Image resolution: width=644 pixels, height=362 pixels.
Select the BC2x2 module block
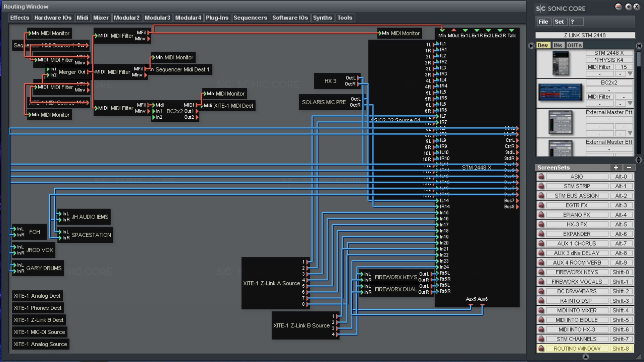pos(174,111)
